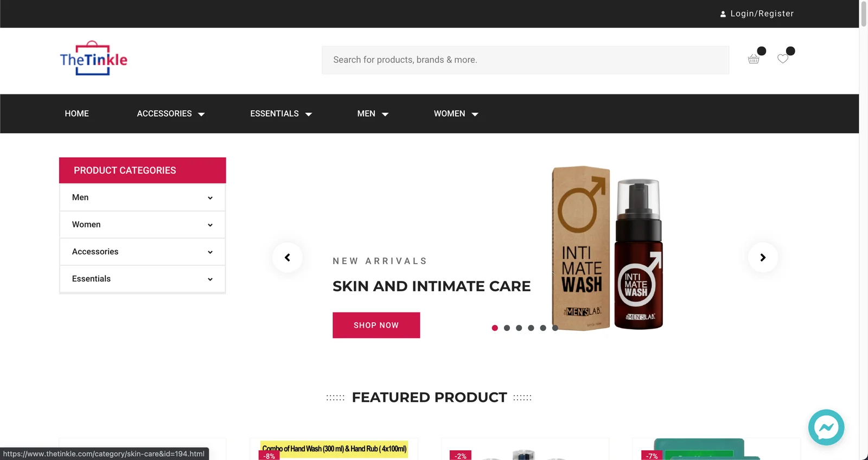Select the fifth carousel indicator dot
Image resolution: width=868 pixels, height=460 pixels.
543,328
